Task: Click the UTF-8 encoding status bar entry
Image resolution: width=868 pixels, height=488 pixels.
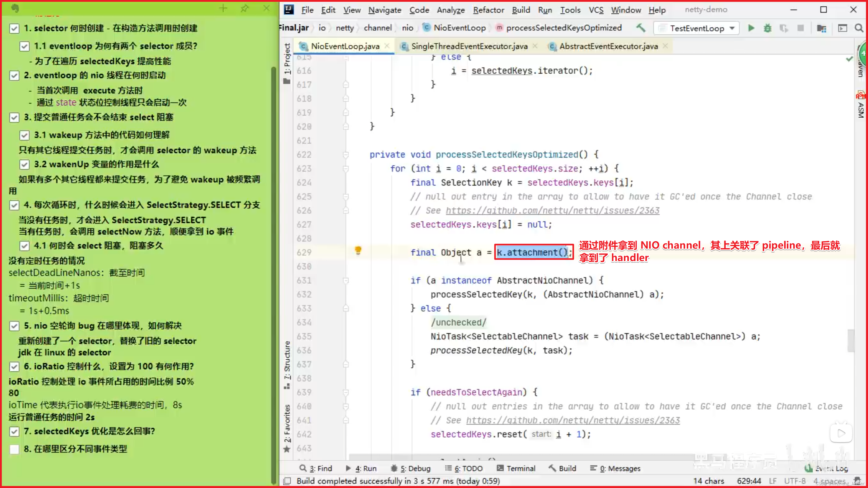Action: coord(795,481)
